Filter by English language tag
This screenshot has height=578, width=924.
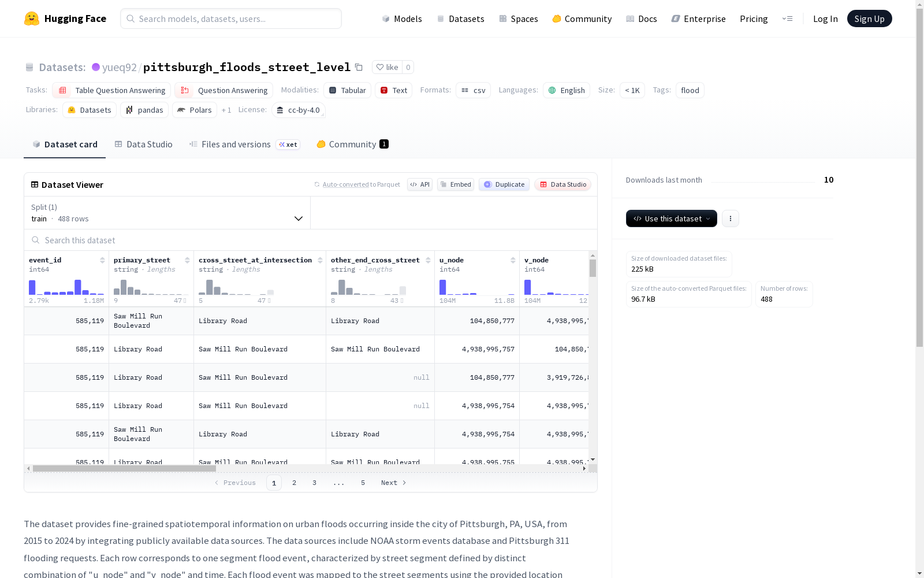tap(567, 90)
